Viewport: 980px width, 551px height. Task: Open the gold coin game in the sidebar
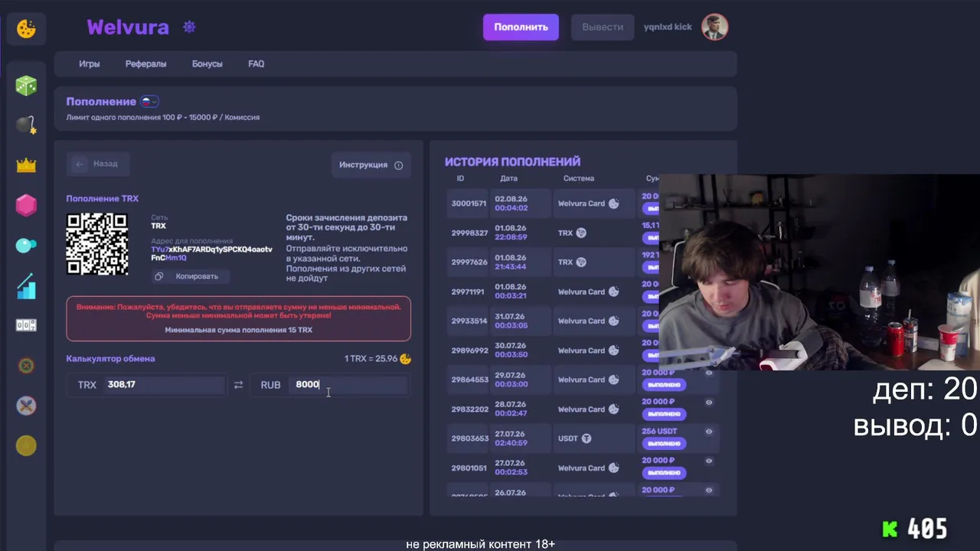26,445
